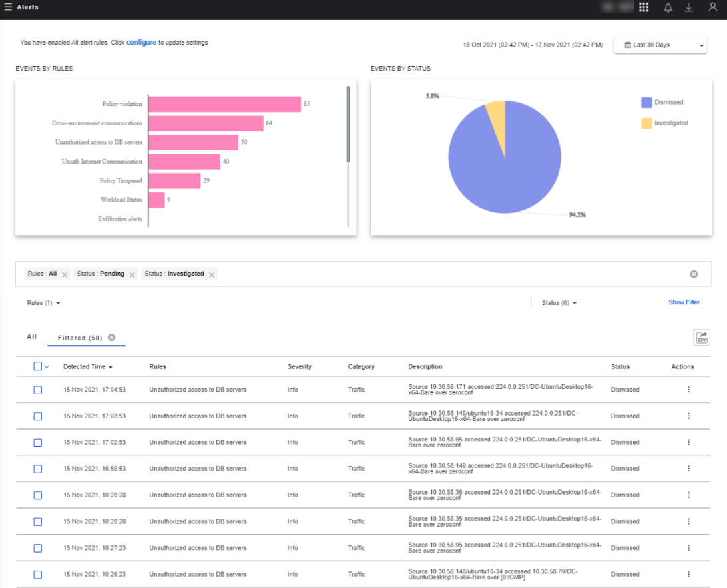Export alerts with the CSV icon
727x588 pixels.
(702, 337)
